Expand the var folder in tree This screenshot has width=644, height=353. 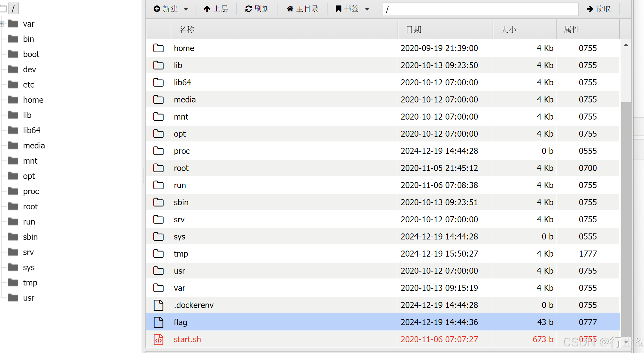point(2,24)
